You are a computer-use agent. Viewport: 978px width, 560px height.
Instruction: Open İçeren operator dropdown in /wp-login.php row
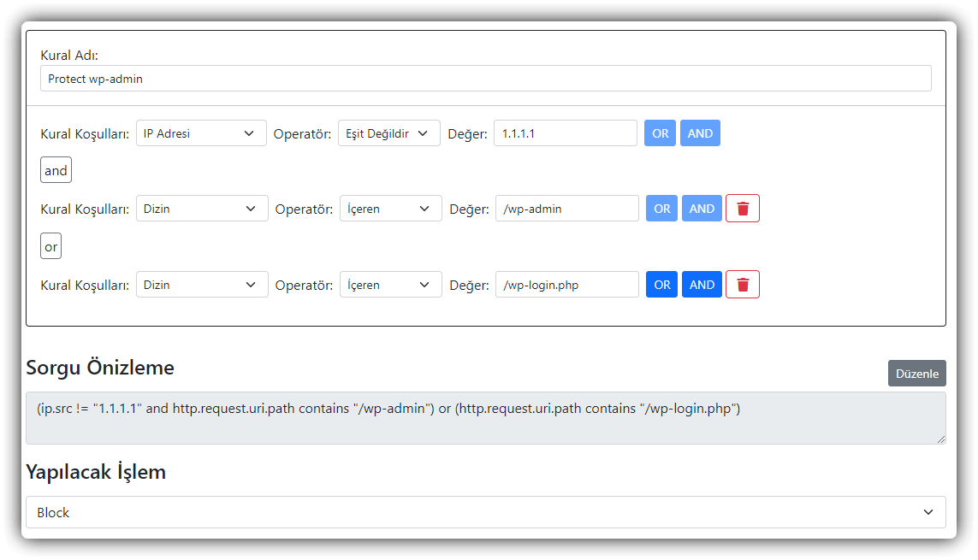pyautogui.click(x=390, y=285)
